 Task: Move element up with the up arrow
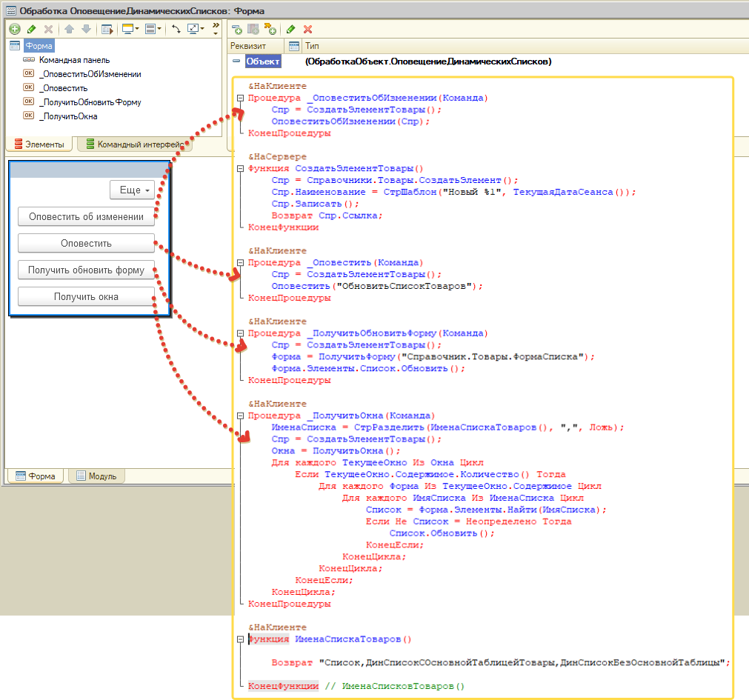tap(69, 29)
